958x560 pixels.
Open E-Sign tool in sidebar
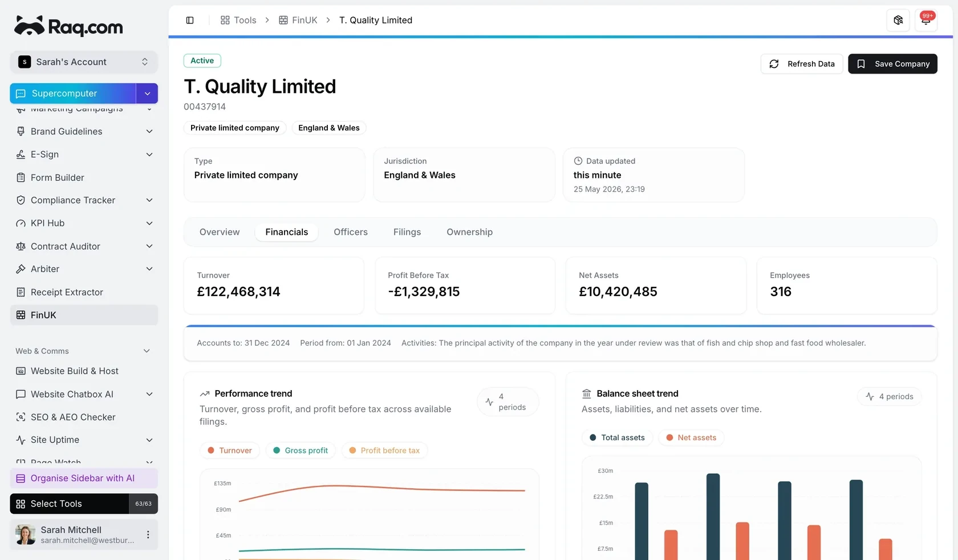click(84, 155)
